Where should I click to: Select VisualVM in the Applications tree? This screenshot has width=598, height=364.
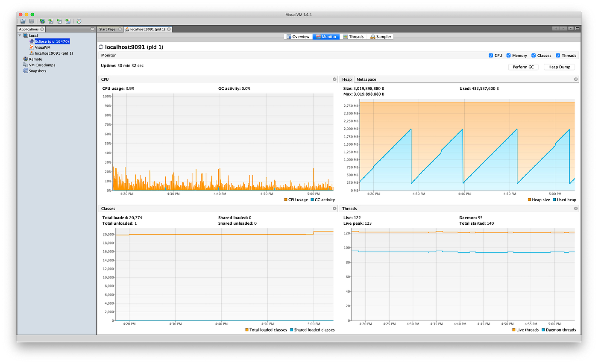coord(43,47)
